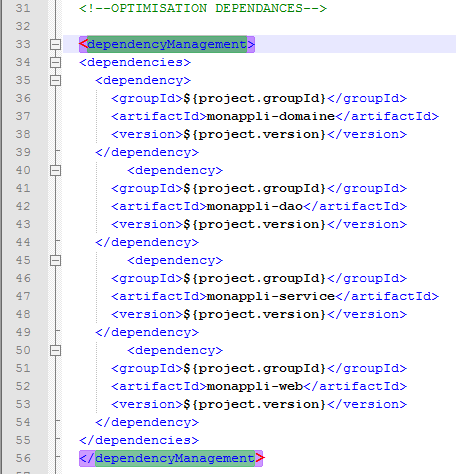Click monappli-service artifactId text
The height and width of the screenshot is (474, 456).
271,296
